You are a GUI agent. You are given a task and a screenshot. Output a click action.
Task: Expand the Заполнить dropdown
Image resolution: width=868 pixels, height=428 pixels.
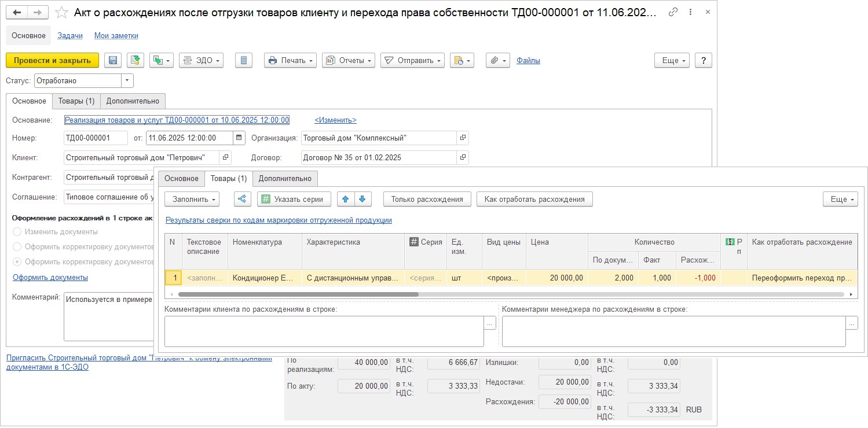(x=192, y=199)
